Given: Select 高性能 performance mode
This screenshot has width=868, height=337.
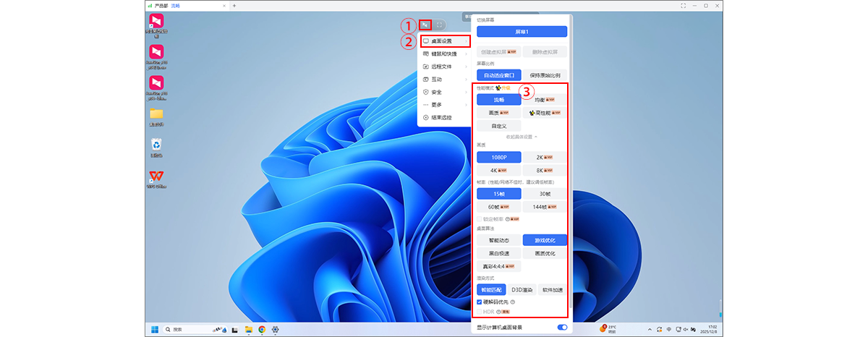Looking at the screenshot, I should pos(545,113).
